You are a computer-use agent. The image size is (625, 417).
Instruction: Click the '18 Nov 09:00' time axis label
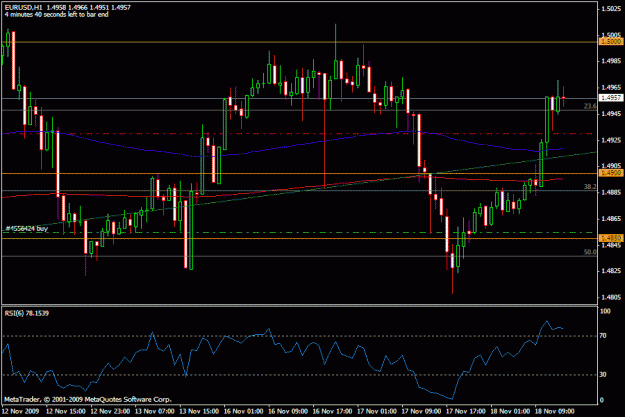click(x=554, y=411)
